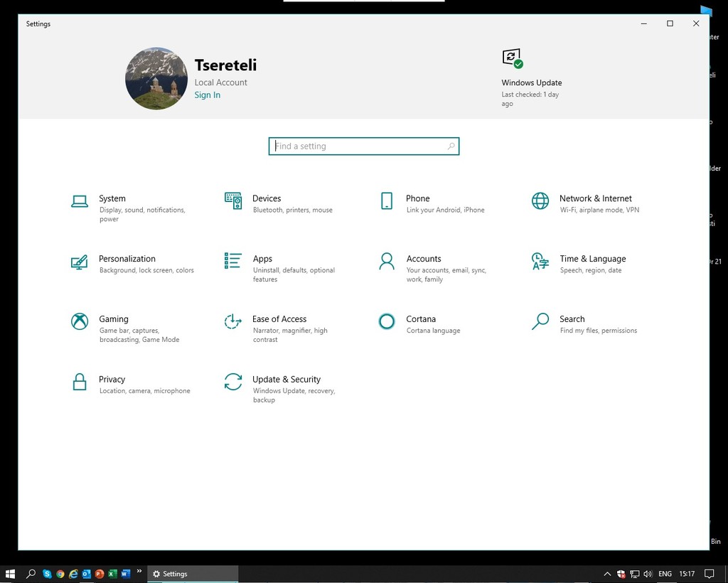Screen dimensions: 728x583
Task: Launch PowerPoint from the taskbar
Action: pyautogui.click(x=99, y=574)
